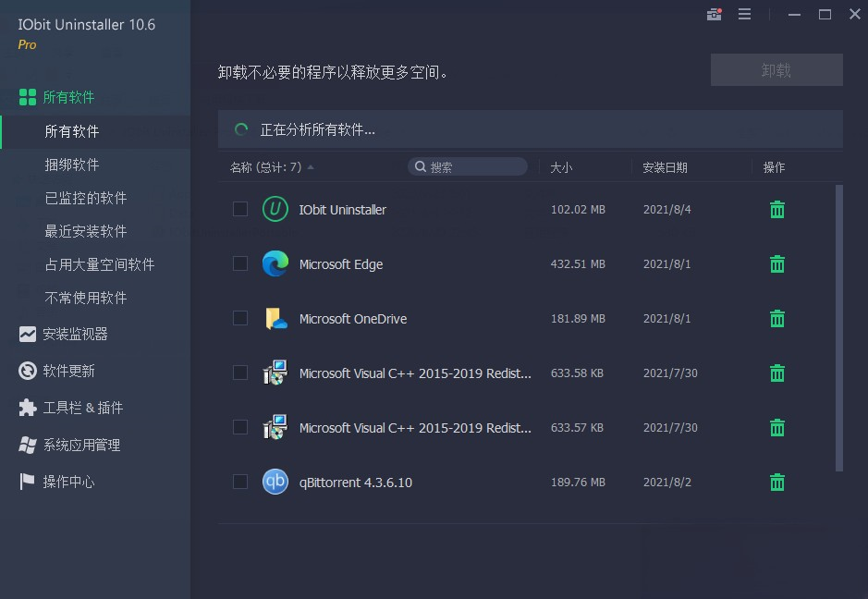Click the 软件更新 refresh icon
Viewport: 868px width, 599px height.
(28, 371)
